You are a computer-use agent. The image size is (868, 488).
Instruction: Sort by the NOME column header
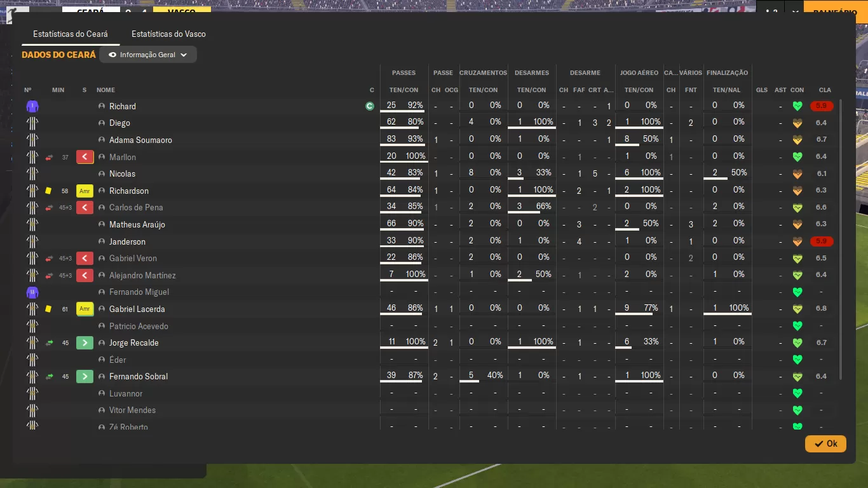pyautogui.click(x=105, y=90)
